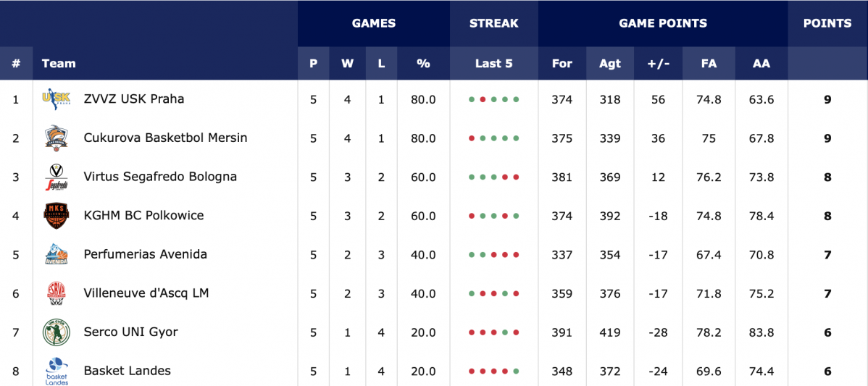
Task: Click the Serco UNI Gyor logo
Action: pos(56,332)
